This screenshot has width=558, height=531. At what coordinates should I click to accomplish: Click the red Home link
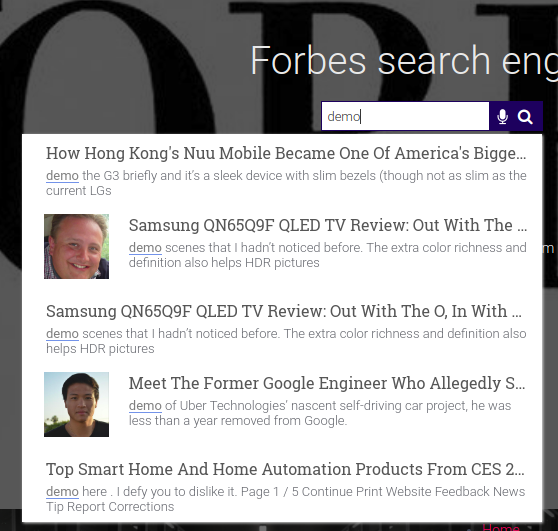501,527
